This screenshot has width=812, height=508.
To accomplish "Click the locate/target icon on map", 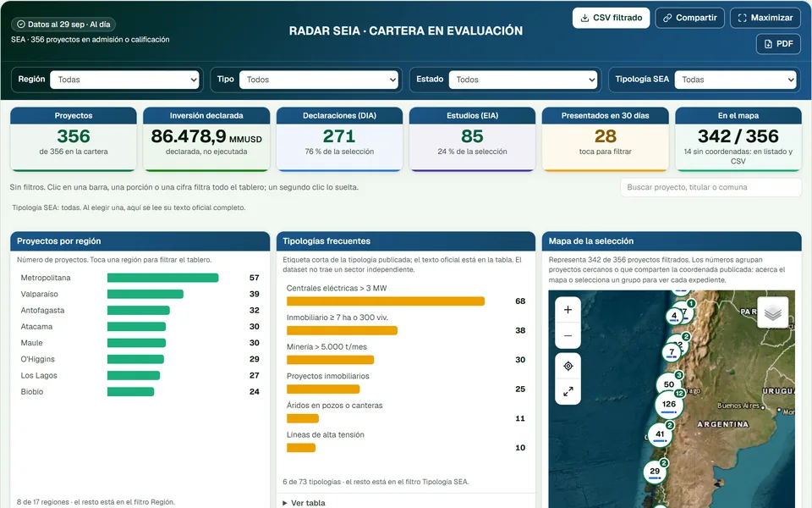I will pos(568,366).
